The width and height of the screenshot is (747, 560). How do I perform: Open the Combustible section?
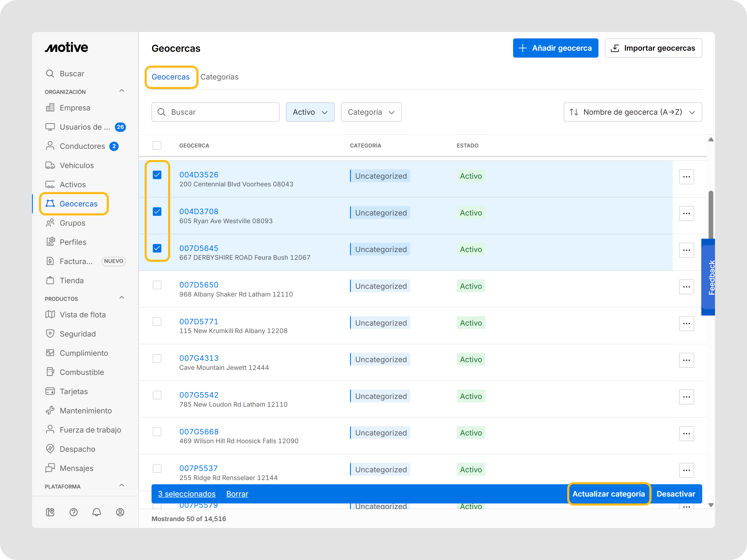[x=82, y=372]
